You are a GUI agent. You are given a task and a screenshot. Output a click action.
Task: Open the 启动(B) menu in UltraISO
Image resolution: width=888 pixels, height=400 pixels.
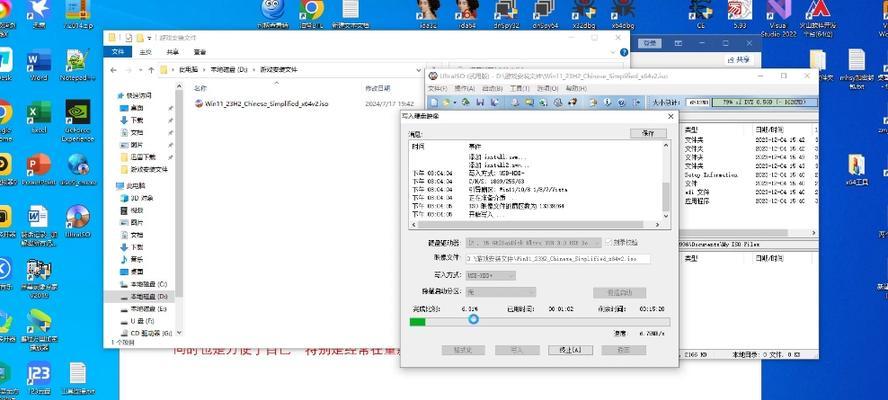492,88
